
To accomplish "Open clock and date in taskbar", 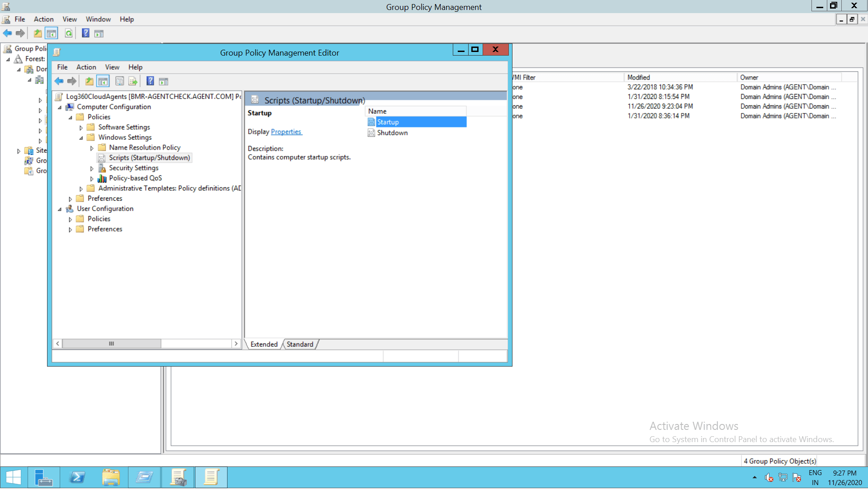I will [845, 478].
